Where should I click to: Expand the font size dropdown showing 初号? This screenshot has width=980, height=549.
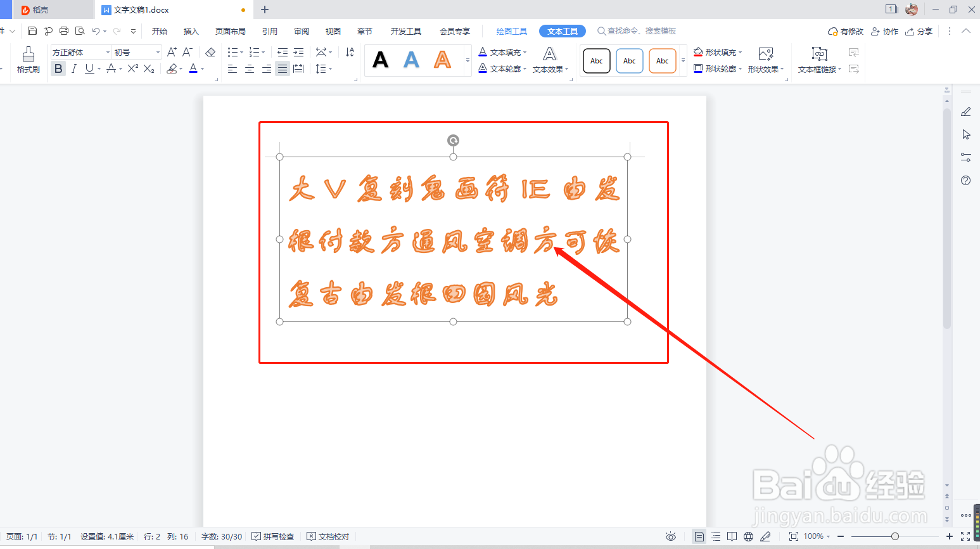point(158,51)
